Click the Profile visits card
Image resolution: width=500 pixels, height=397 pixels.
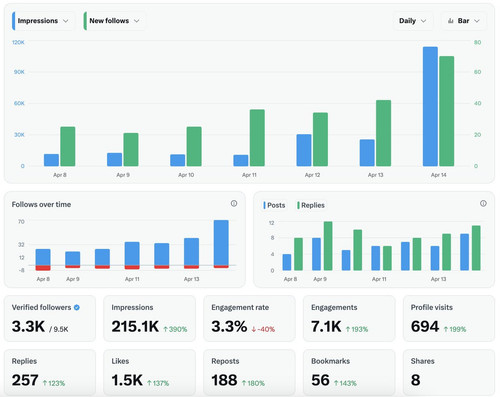[x=449, y=318]
